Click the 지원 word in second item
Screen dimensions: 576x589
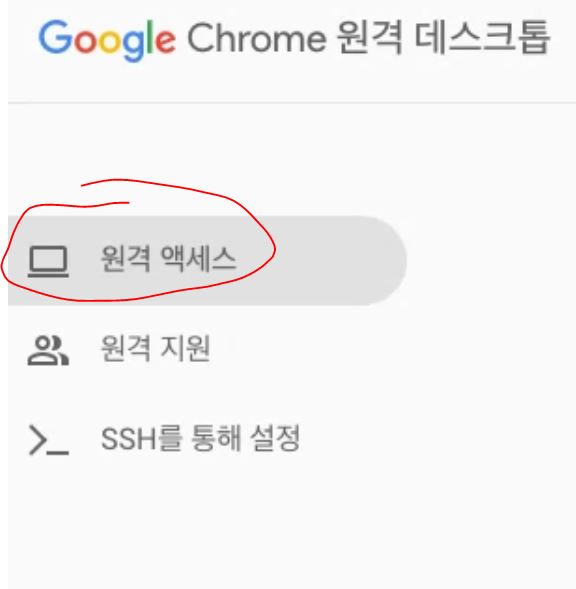(x=185, y=349)
